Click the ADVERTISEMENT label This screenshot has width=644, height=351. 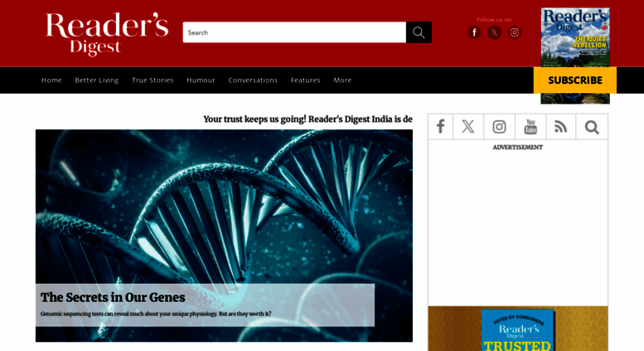(517, 147)
